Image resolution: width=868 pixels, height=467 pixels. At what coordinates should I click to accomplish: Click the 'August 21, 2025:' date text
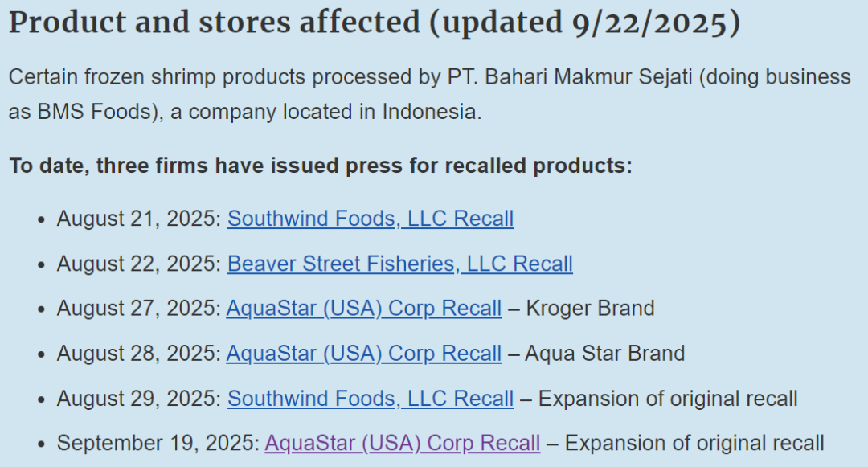[139, 219]
